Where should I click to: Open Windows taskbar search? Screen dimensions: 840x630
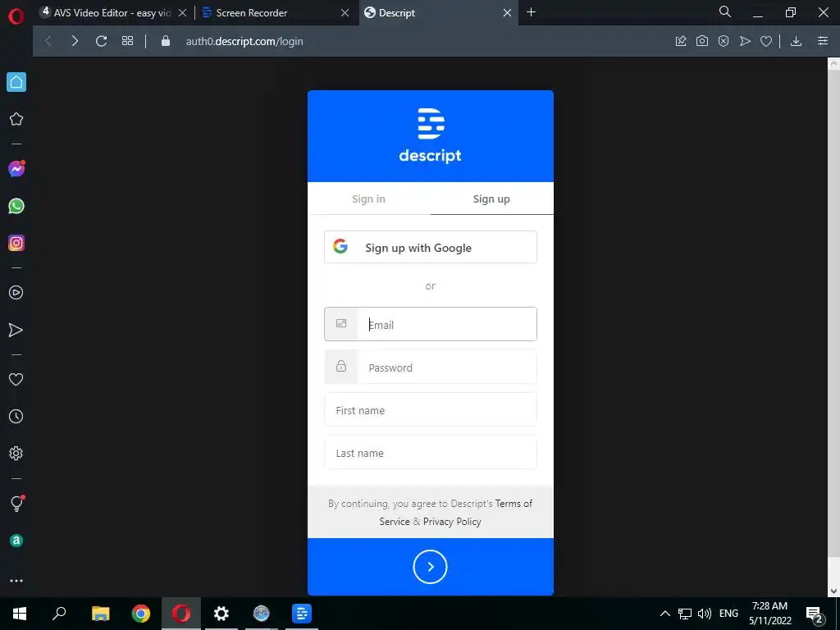click(x=59, y=614)
